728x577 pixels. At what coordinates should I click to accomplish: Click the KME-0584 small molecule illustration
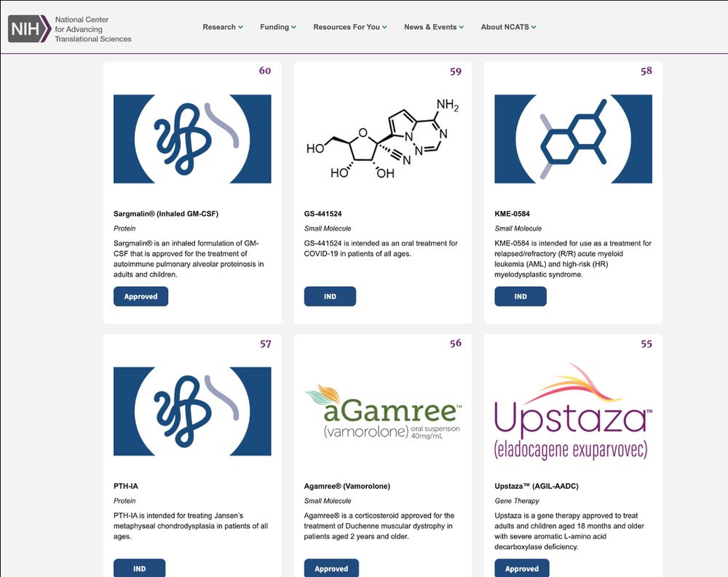pos(573,139)
